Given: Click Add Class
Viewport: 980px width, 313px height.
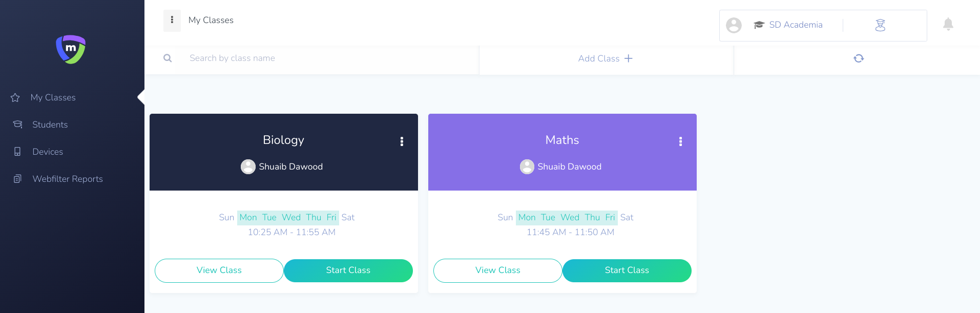Looking at the screenshot, I should pos(606,58).
